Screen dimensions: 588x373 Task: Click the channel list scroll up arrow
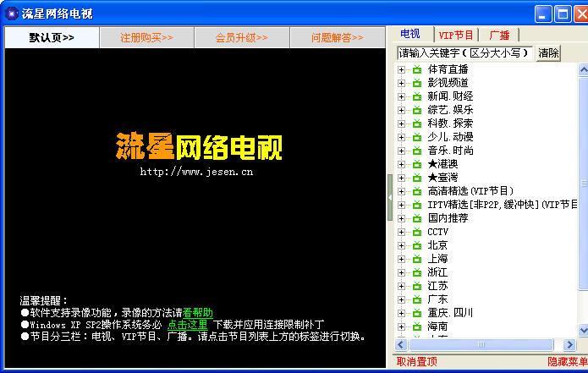coord(583,69)
